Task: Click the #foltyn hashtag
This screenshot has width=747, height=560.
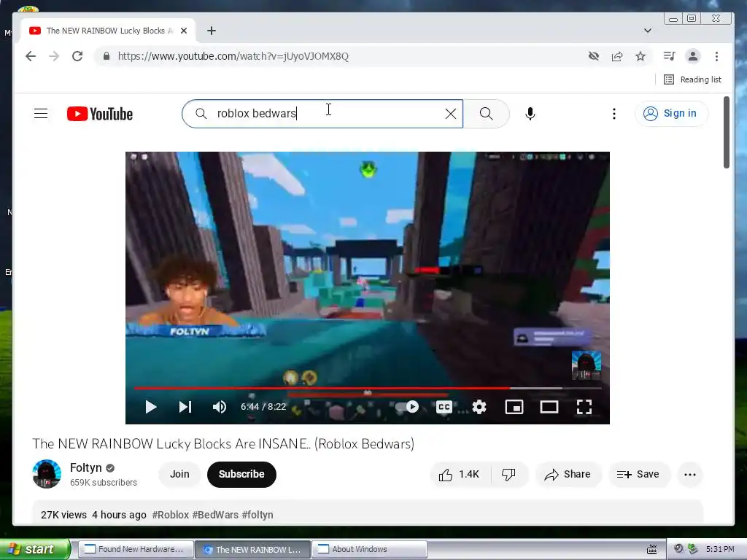Action: [258, 515]
